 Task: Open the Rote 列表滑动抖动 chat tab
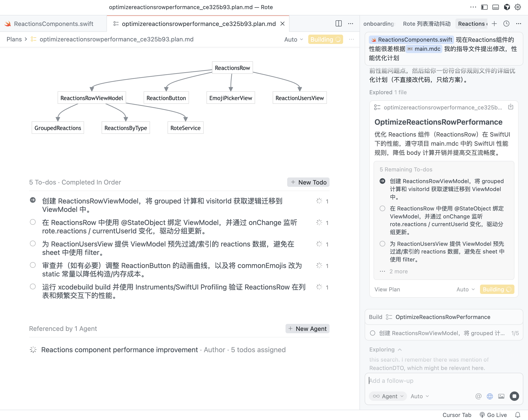426,23
